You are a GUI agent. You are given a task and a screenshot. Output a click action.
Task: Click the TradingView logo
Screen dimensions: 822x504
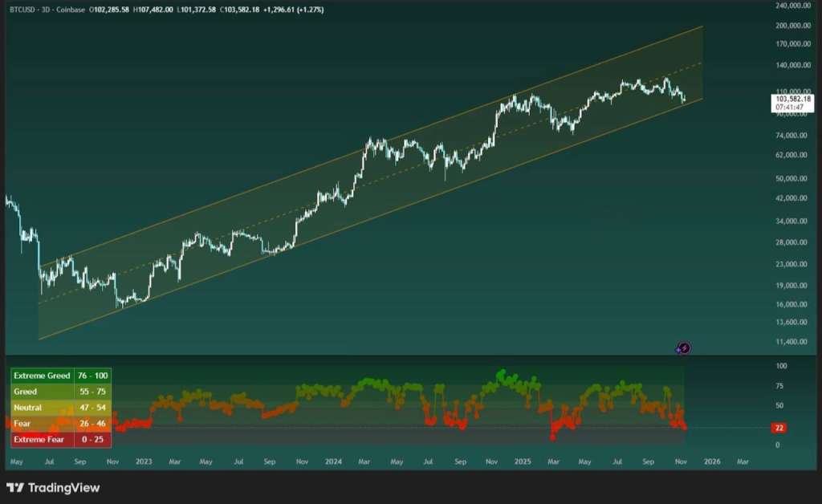54,487
